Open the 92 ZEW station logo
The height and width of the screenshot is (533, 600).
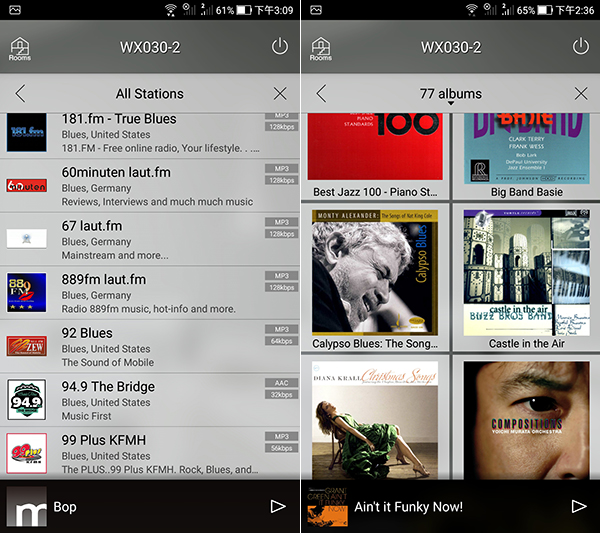[x=26, y=346]
